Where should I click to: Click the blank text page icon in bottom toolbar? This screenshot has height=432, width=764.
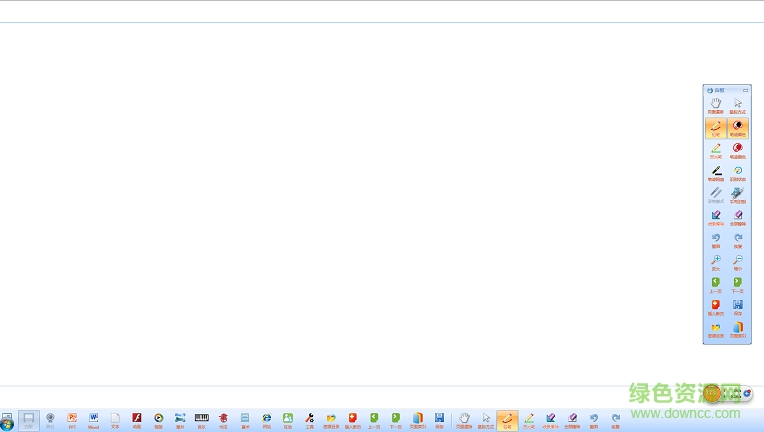tap(115, 420)
